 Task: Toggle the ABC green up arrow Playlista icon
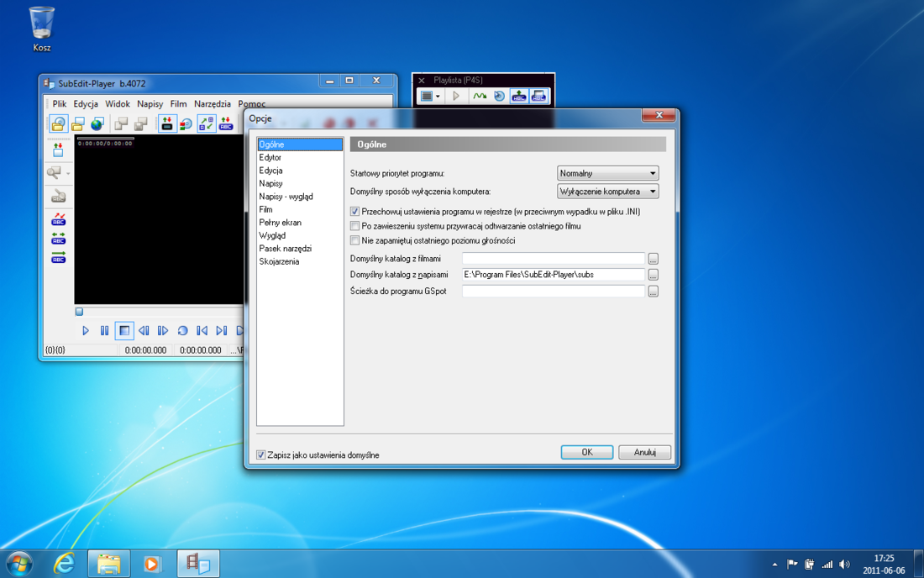pyautogui.click(x=518, y=96)
